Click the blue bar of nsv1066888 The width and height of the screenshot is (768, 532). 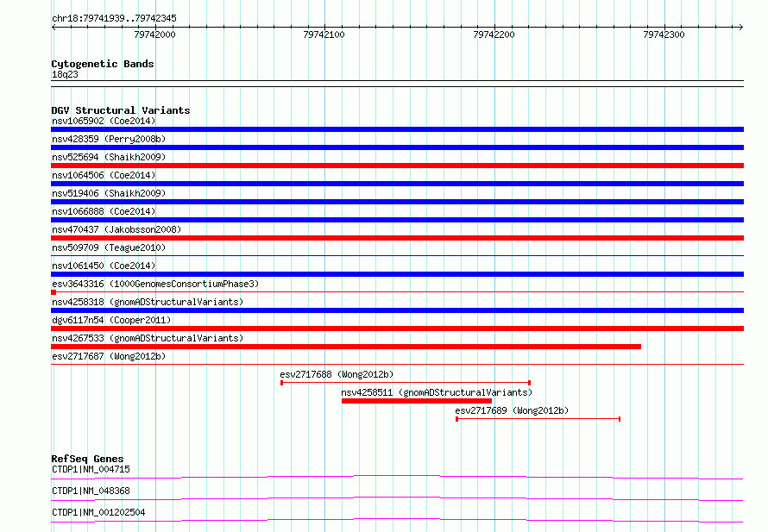click(x=397, y=220)
